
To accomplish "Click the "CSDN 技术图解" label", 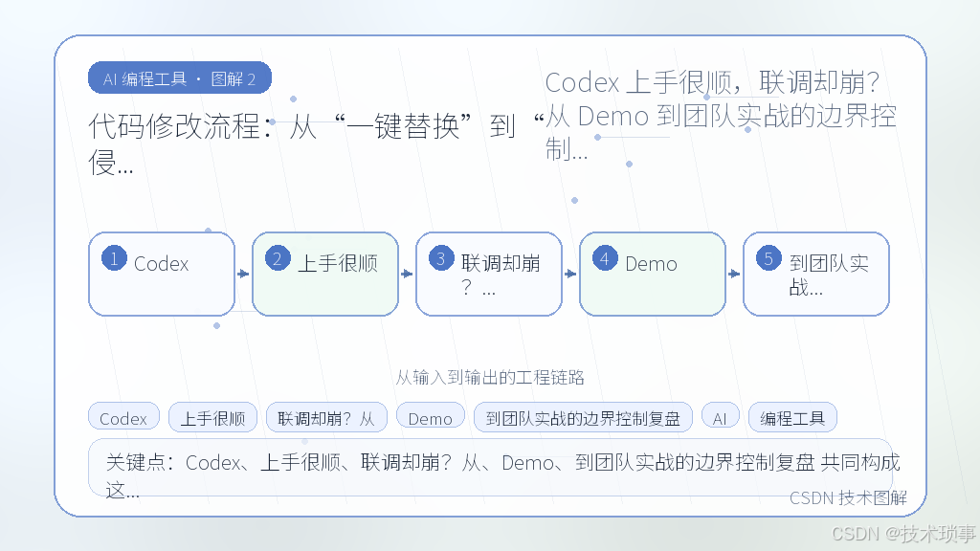I will (848, 497).
